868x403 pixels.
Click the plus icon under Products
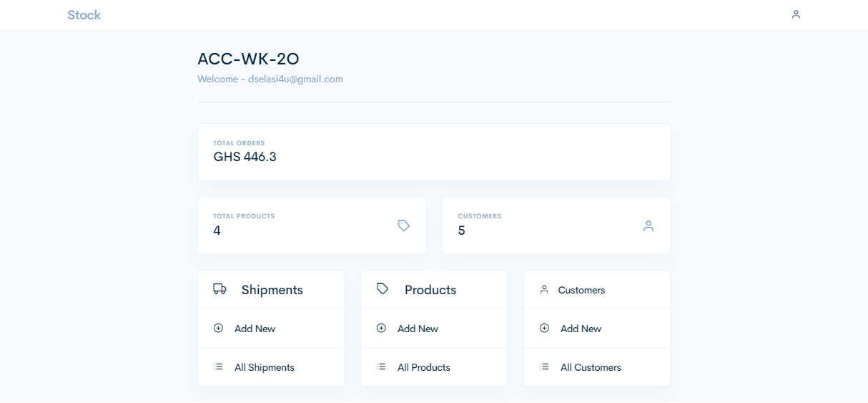coord(381,328)
